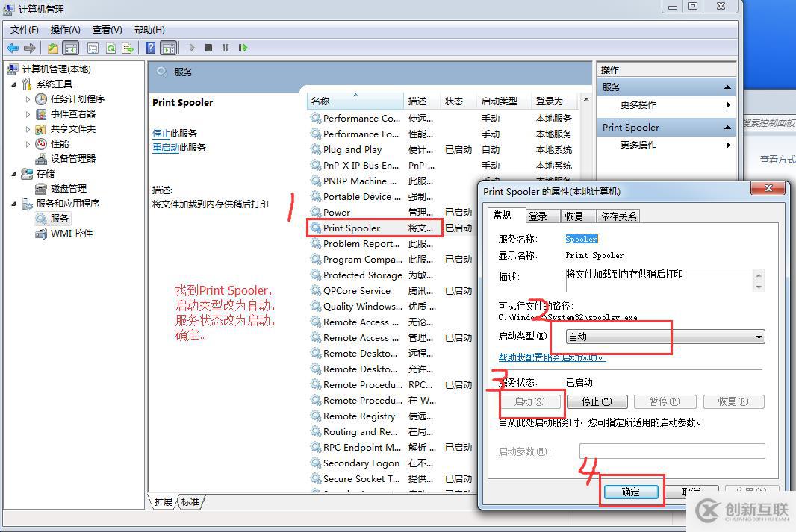This screenshot has height=532, width=796.
Task: Open the 启动类型 dropdown
Action: point(665,337)
